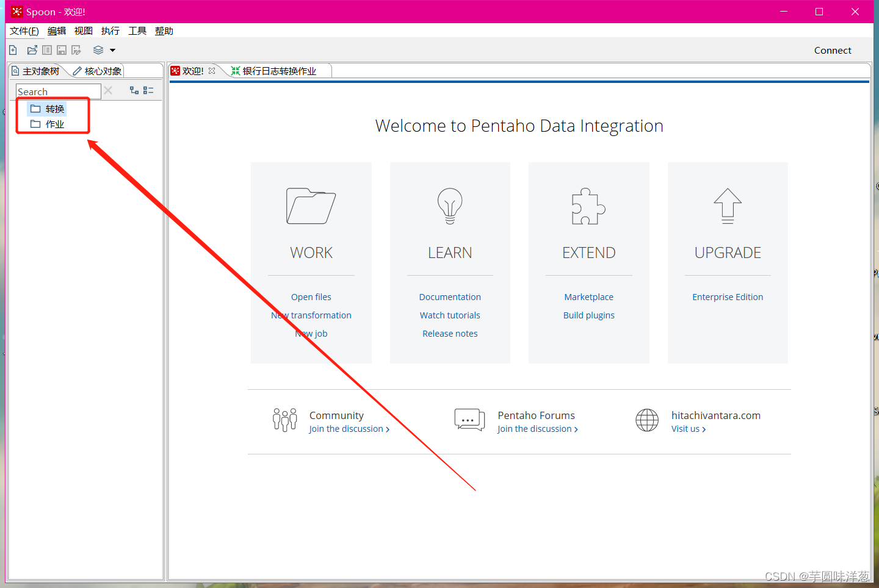879x588 pixels.
Task: Open the 文件(F) menu
Action: pyautogui.click(x=24, y=31)
